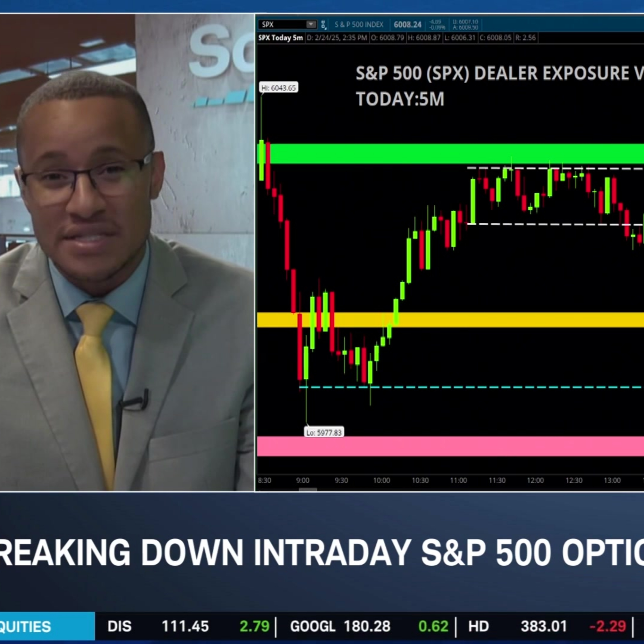Image resolution: width=644 pixels, height=644 pixels.
Task: Click the GOOGL ticker symbol
Action: (313, 626)
